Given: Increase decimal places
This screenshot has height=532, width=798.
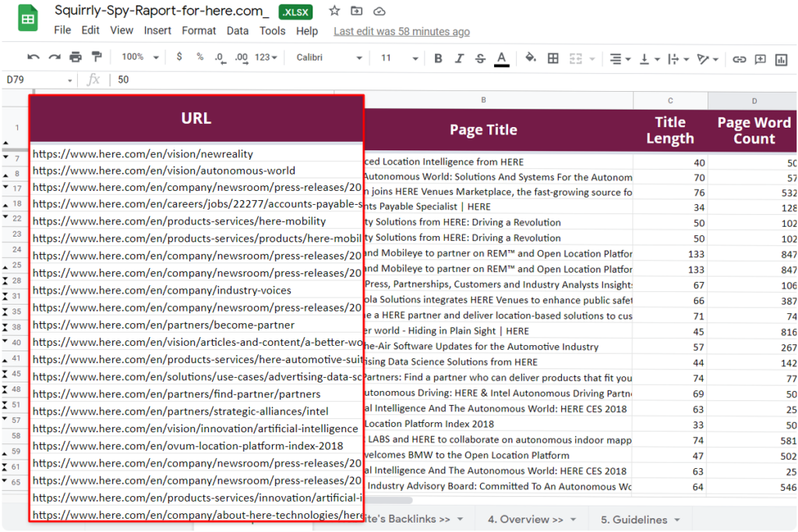Looking at the screenshot, I should click(x=242, y=58).
